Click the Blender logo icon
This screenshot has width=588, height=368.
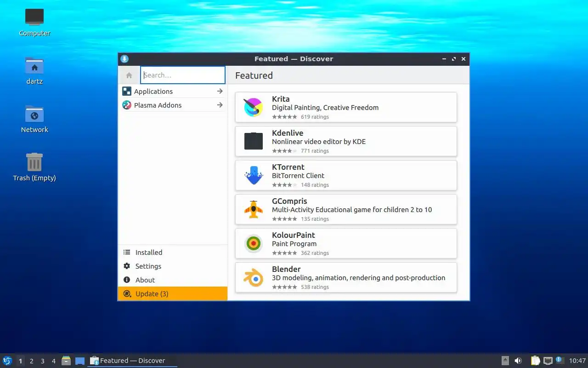pos(253,277)
